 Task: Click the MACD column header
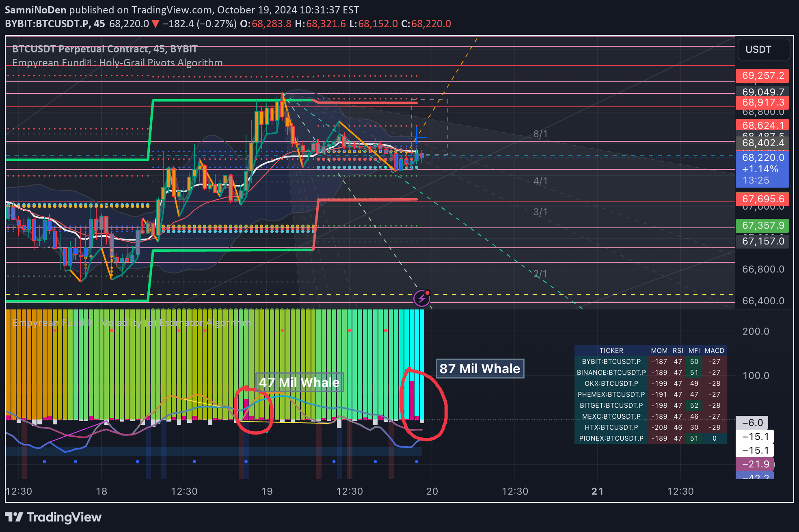pos(714,350)
